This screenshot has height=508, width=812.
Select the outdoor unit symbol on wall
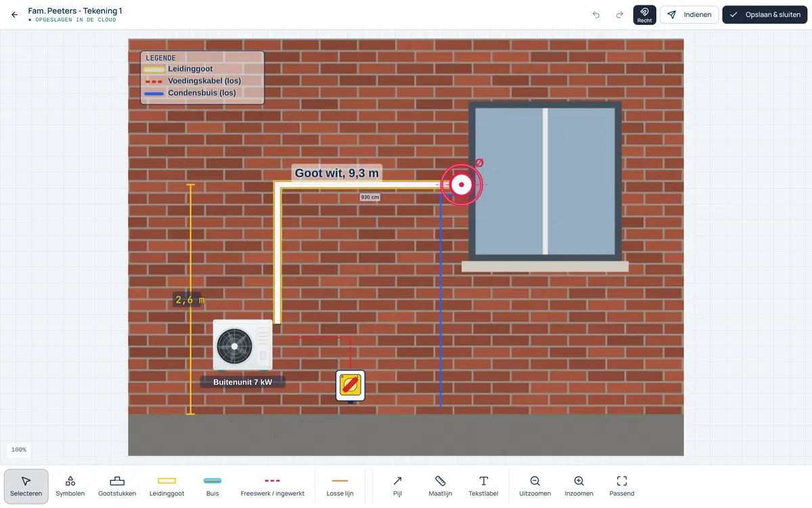point(243,345)
